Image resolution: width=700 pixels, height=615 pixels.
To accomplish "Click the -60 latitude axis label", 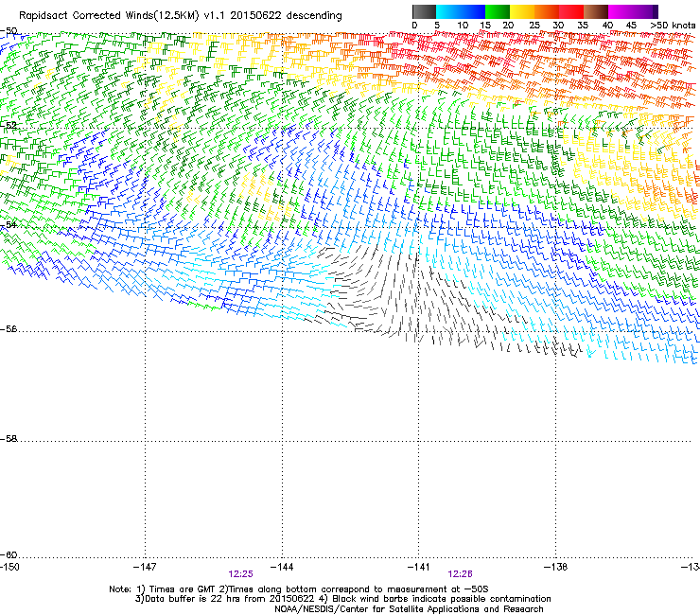I will click(9, 555).
